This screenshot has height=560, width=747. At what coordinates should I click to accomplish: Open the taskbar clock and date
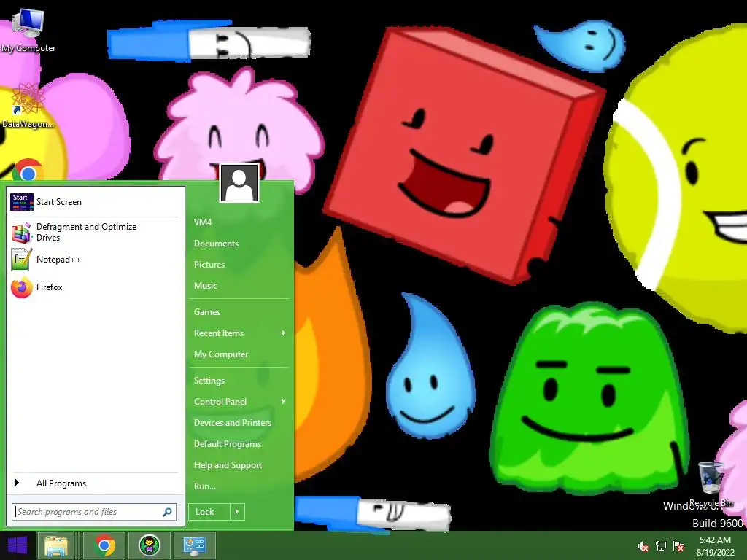[715, 546]
